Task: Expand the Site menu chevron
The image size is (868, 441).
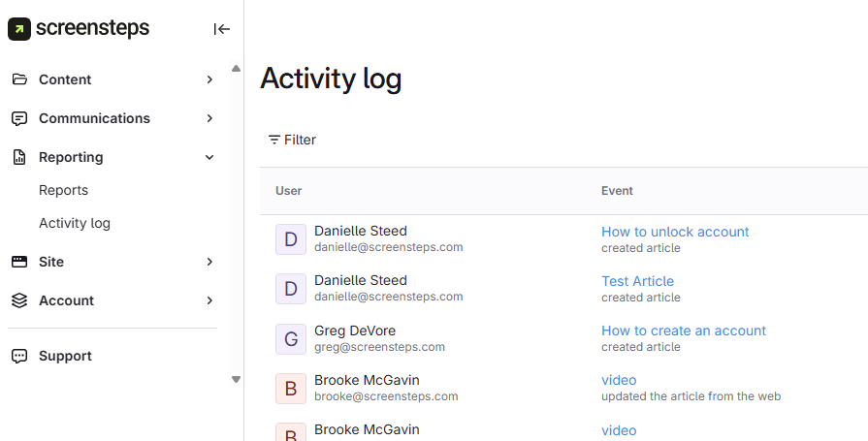Action: point(209,262)
